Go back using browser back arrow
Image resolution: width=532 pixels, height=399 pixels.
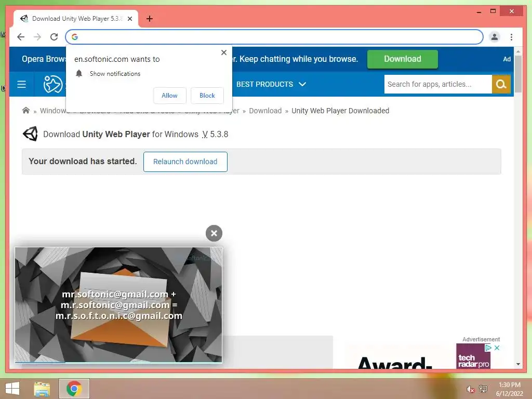[21, 37]
